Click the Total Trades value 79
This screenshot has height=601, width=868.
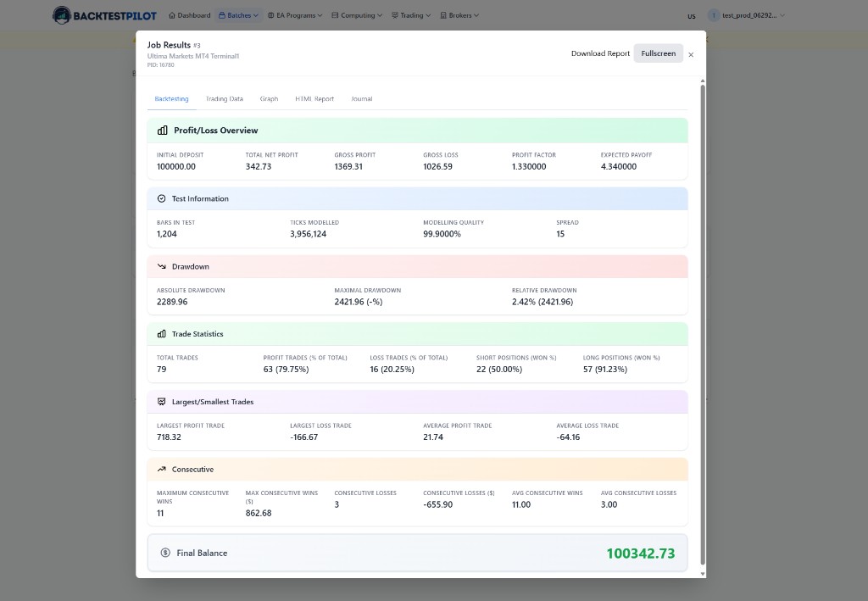click(162, 369)
